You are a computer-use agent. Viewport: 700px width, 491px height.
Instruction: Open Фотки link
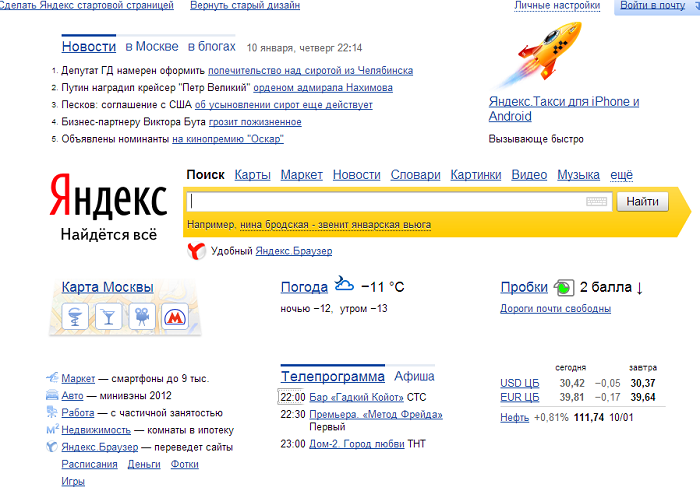pos(184,464)
